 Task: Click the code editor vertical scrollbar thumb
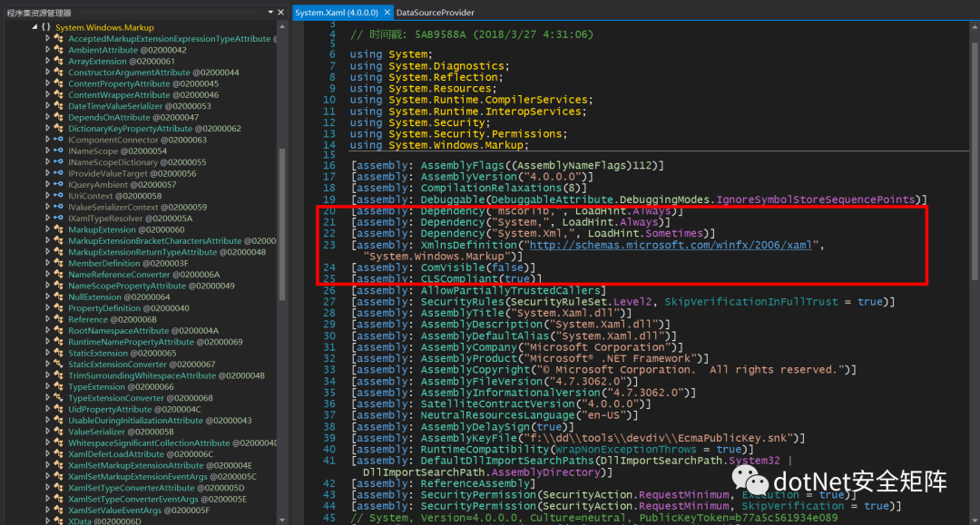coord(975,161)
